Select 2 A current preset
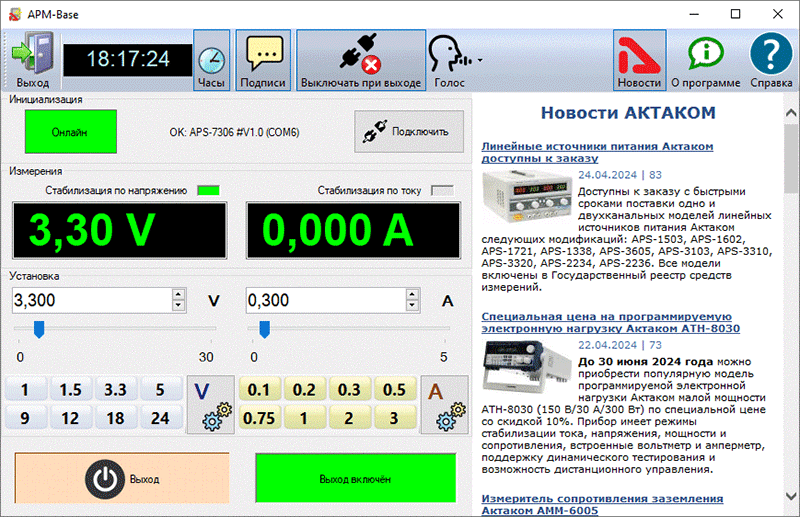 (x=349, y=418)
